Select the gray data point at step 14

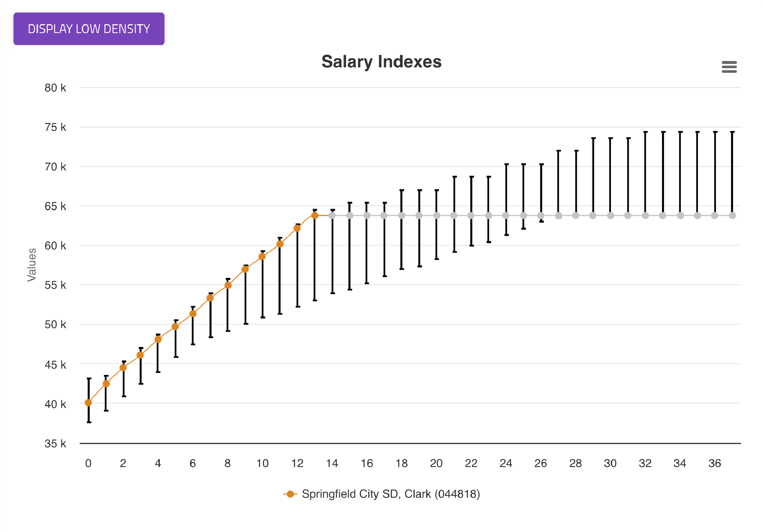tap(332, 216)
